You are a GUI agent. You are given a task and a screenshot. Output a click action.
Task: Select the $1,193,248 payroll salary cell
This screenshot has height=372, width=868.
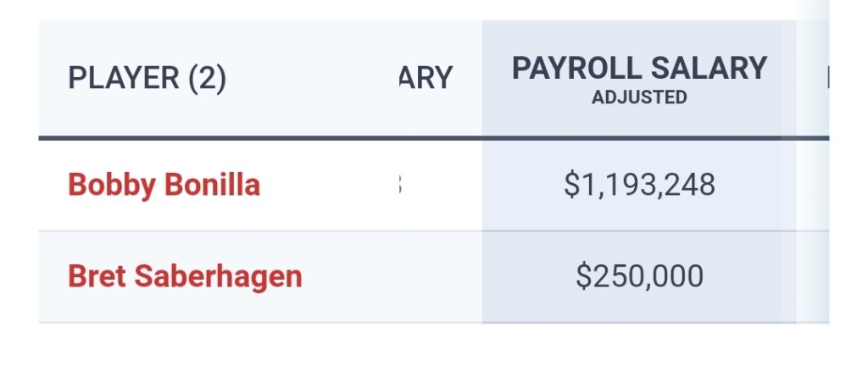639,185
